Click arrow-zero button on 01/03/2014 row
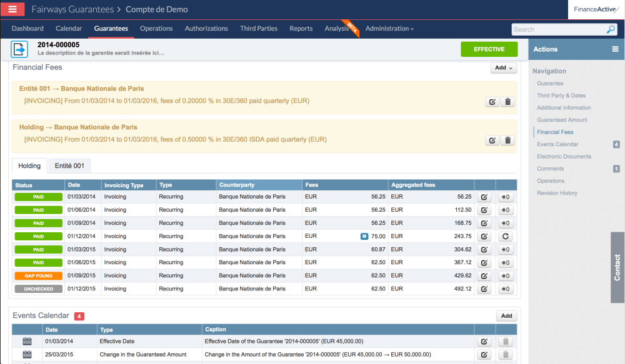The image size is (625, 364). point(506,197)
